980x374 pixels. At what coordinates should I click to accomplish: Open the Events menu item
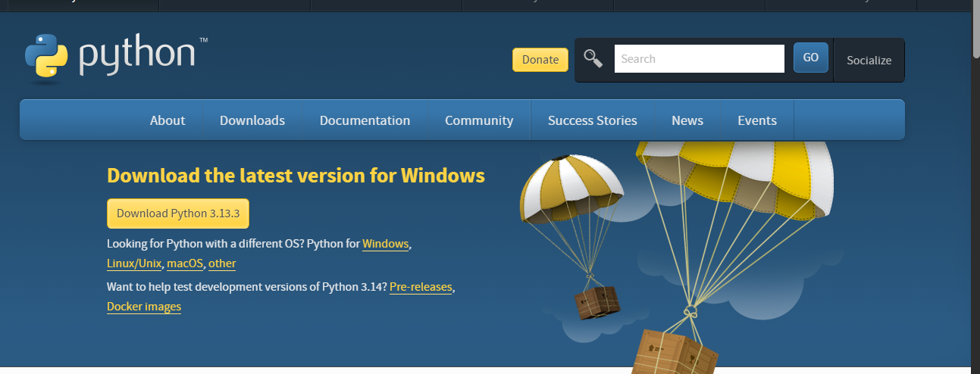[757, 120]
